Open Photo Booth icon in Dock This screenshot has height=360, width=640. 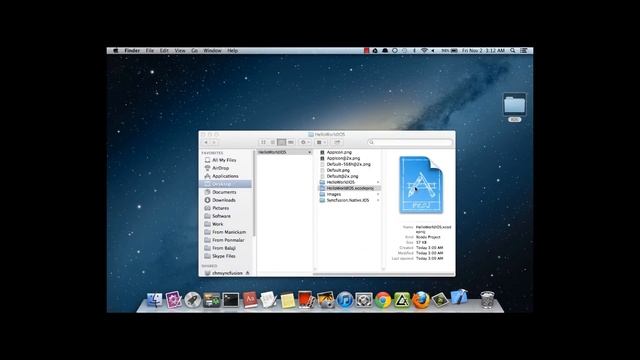306,300
